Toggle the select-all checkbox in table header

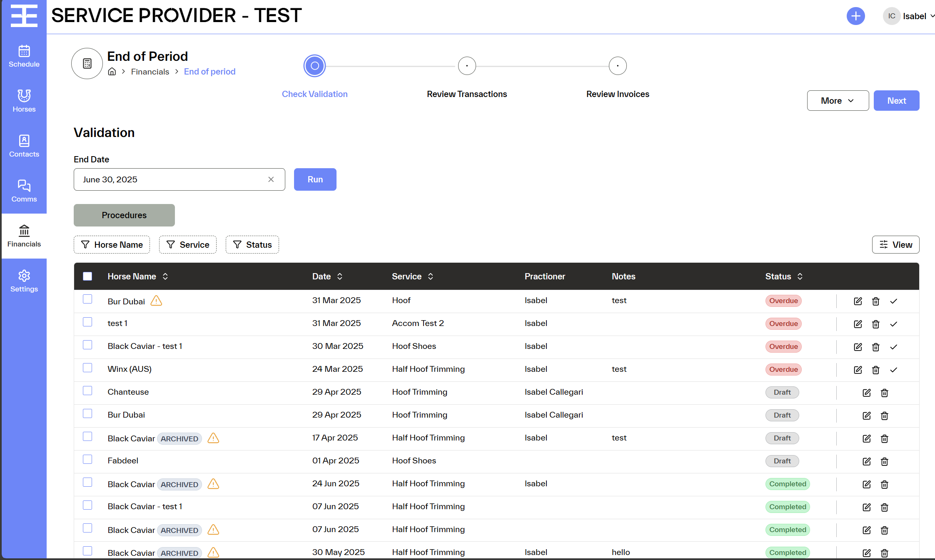[x=87, y=276]
